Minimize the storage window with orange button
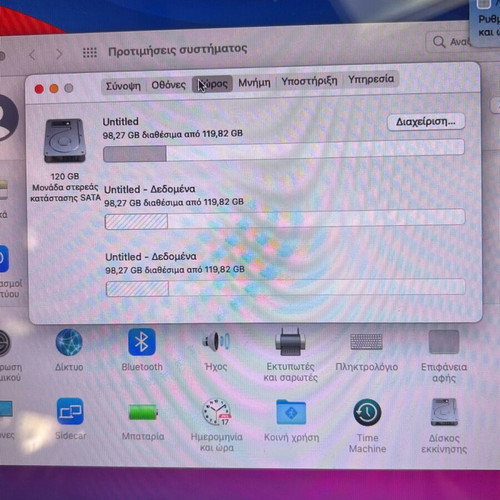The height and width of the screenshot is (500, 500). [x=54, y=89]
